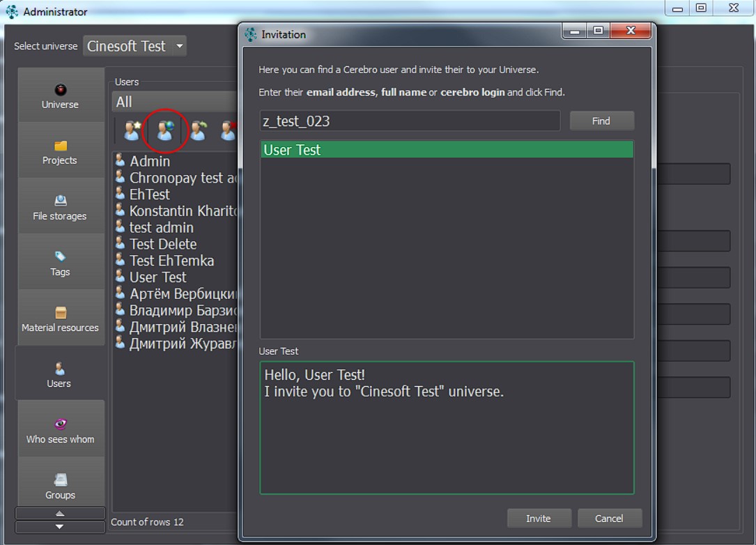This screenshot has height=545, width=756.
Task: Cancel the Invitation dialog
Action: (609, 519)
